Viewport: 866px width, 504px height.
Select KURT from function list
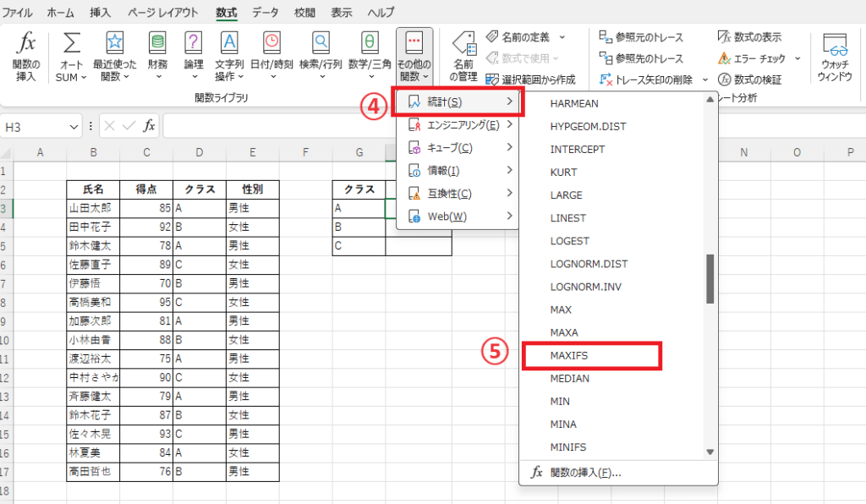(x=563, y=173)
